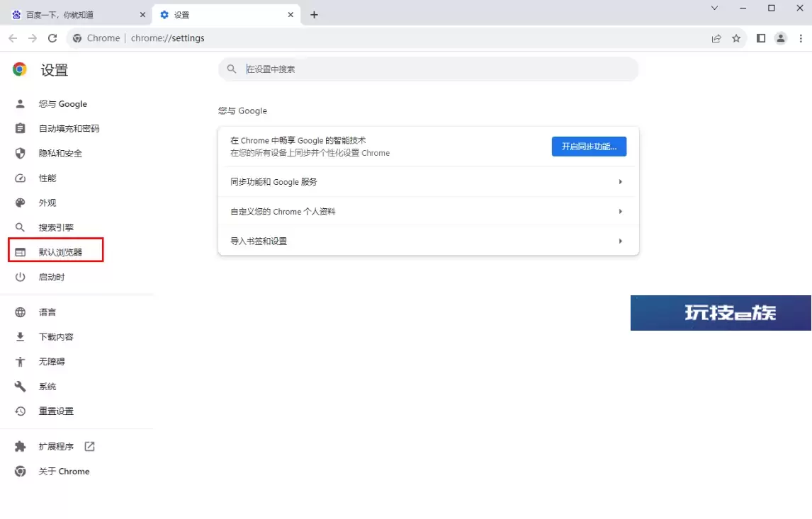Go to 启动时 settings
The height and width of the screenshot is (519, 812).
[52, 277]
